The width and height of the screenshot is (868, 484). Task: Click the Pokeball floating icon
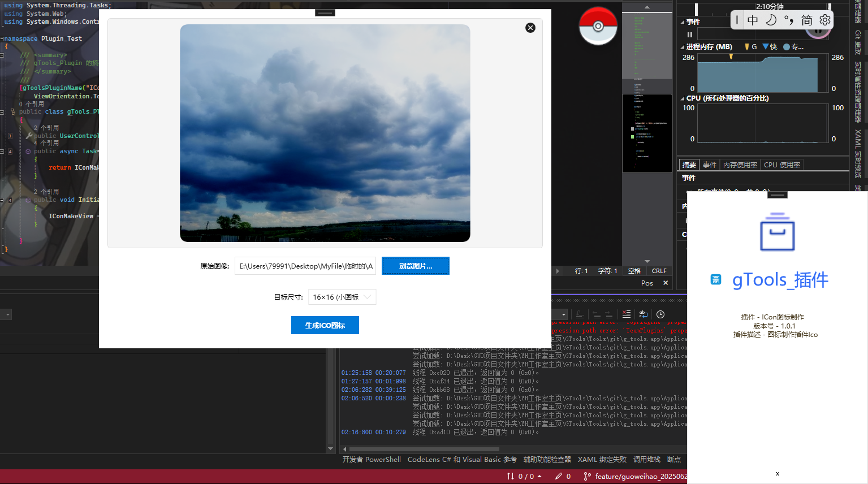pyautogui.click(x=598, y=26)
